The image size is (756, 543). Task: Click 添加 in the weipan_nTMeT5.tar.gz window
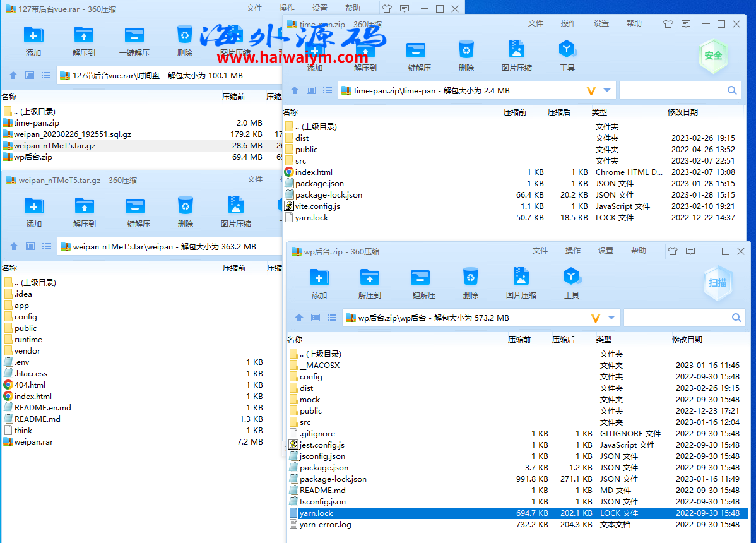click(x=33, y=212)
